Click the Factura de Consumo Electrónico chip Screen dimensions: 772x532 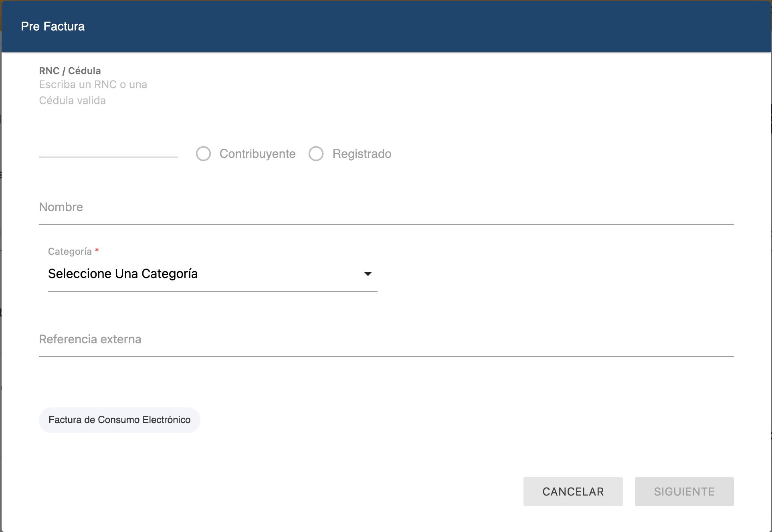[119, 420]
